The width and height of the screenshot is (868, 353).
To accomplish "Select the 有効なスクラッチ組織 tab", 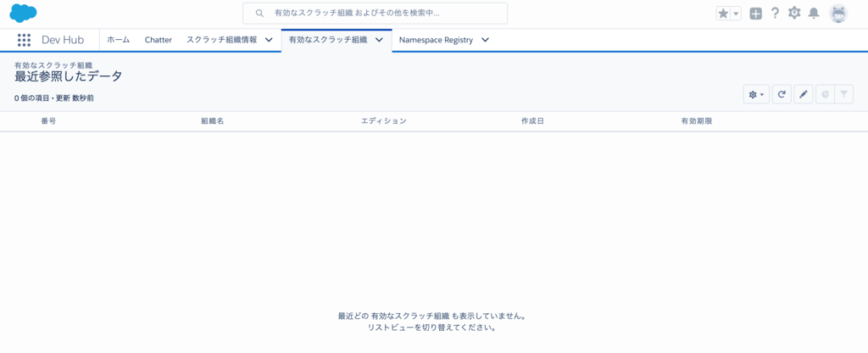I will pos(328,40).
